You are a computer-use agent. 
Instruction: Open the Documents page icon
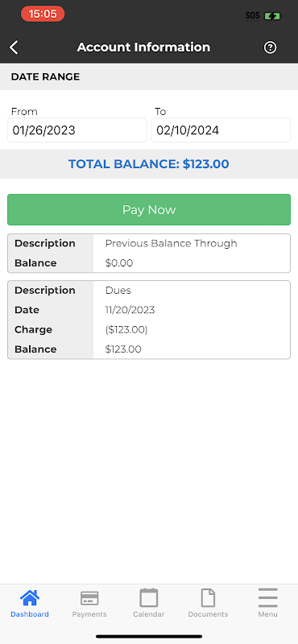[208, 598]
